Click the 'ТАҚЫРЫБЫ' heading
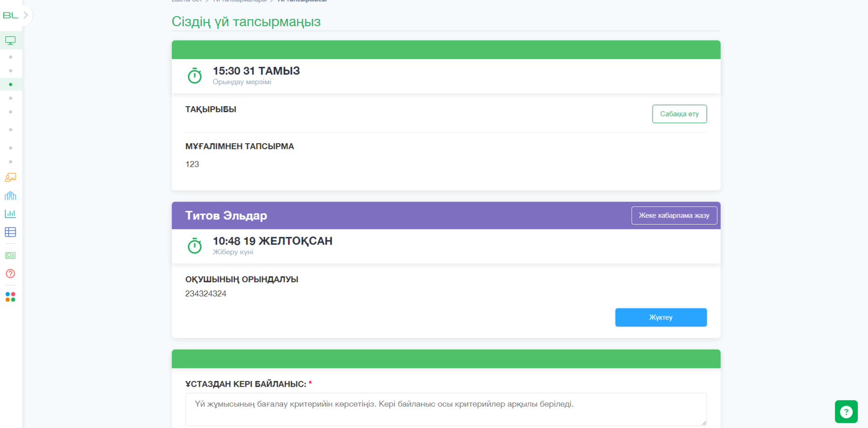The width and height of the screenshot is (868, 428). point(211,109)
